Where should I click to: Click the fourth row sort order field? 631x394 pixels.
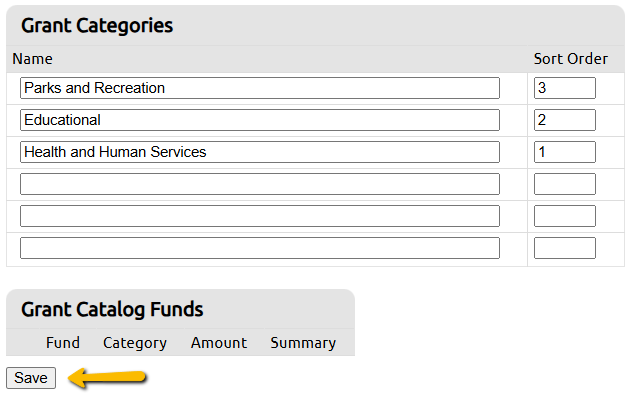pos(565,184)
